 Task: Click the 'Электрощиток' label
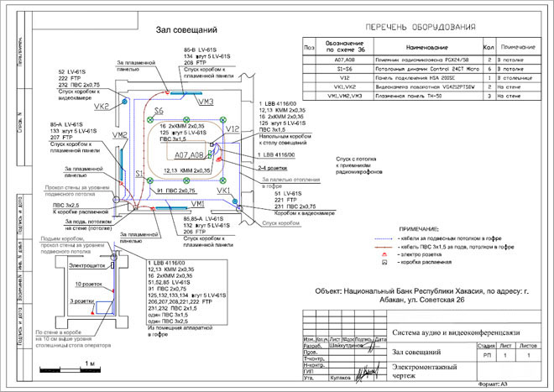click(85, 264)
